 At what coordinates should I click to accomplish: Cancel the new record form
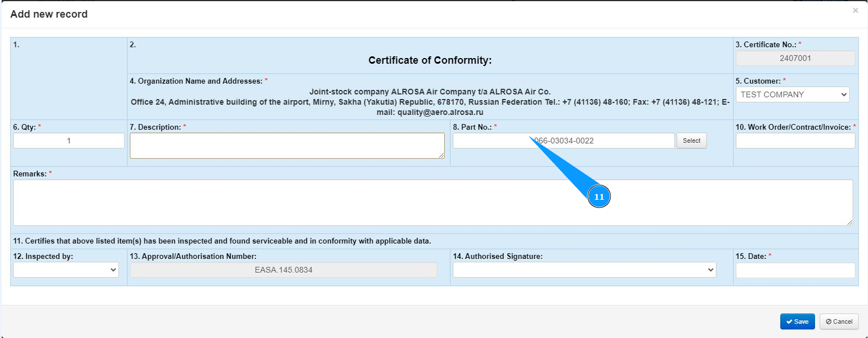click(839, 321)
